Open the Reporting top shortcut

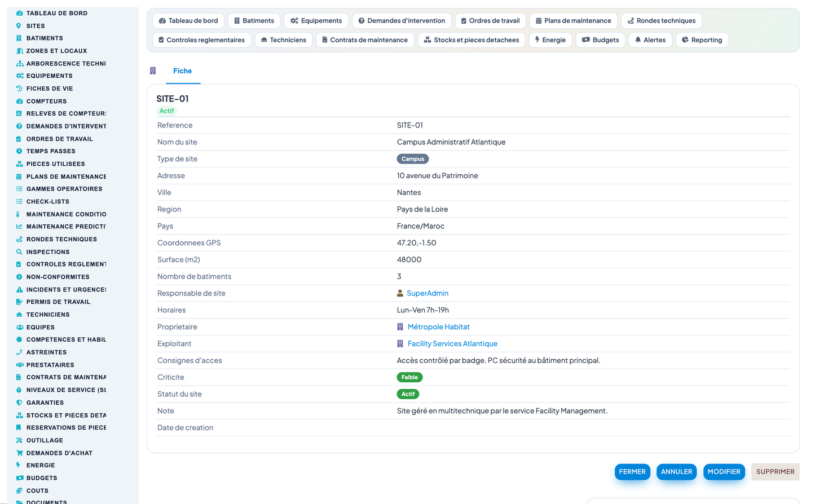702,40
